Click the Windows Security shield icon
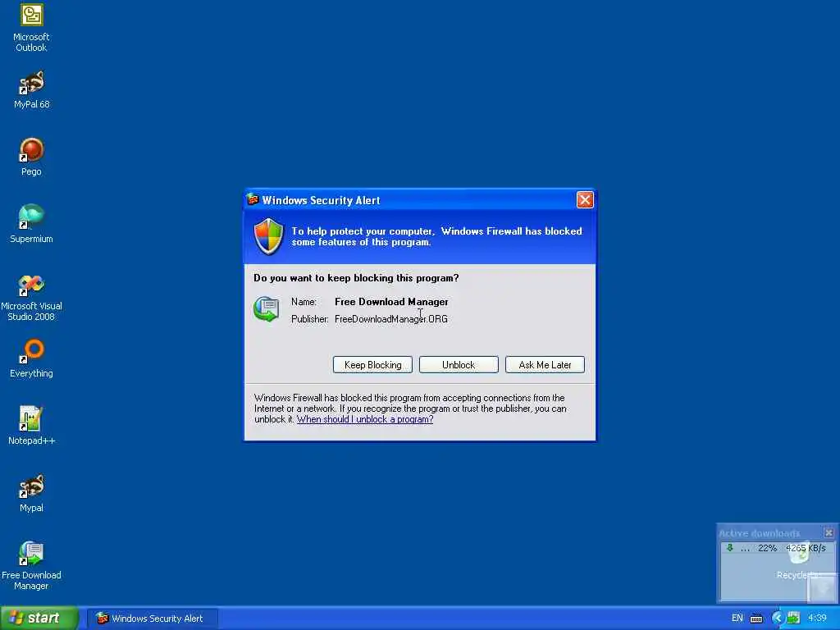 268,236
